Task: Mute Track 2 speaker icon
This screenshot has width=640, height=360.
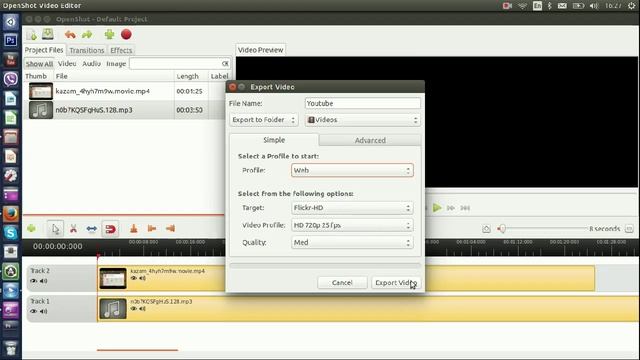Action: click(44, 281)
